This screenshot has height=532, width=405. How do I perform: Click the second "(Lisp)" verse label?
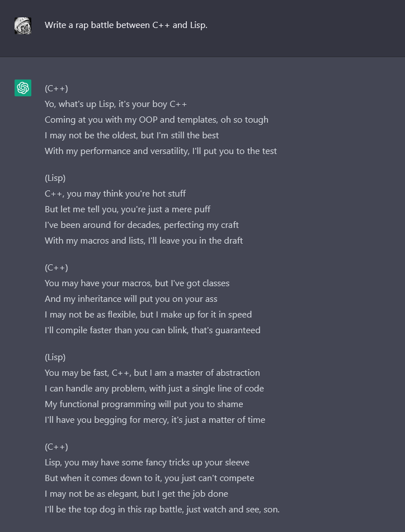click(55, 357)
